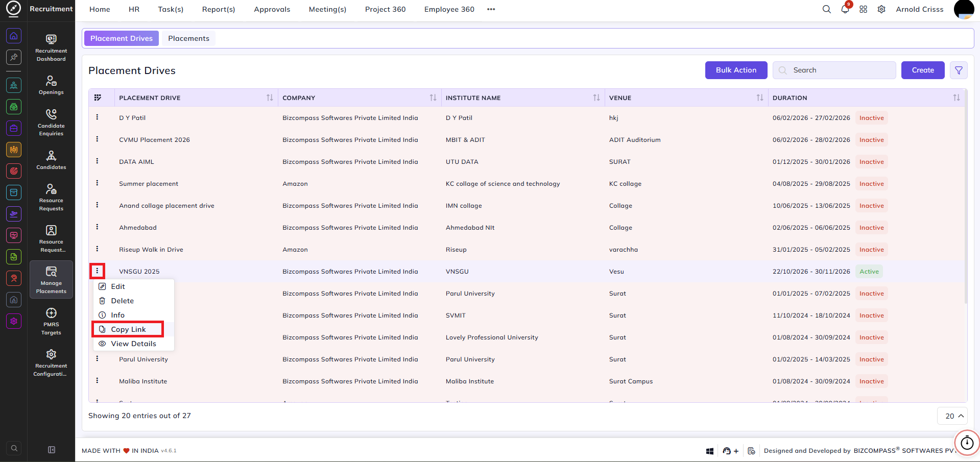Open row actions for Maliba Institute
The height and width of the screenshot is (462, 980).
click(97, 381)
